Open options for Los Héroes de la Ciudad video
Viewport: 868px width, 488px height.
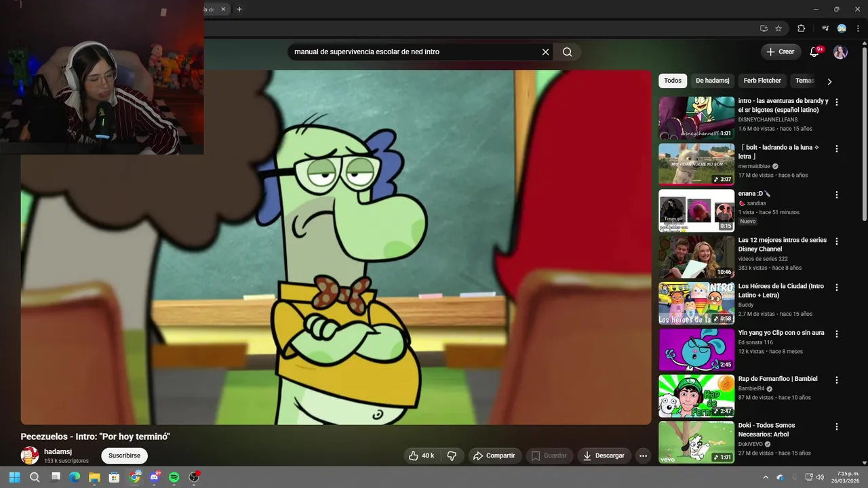(x=836, y=287)
